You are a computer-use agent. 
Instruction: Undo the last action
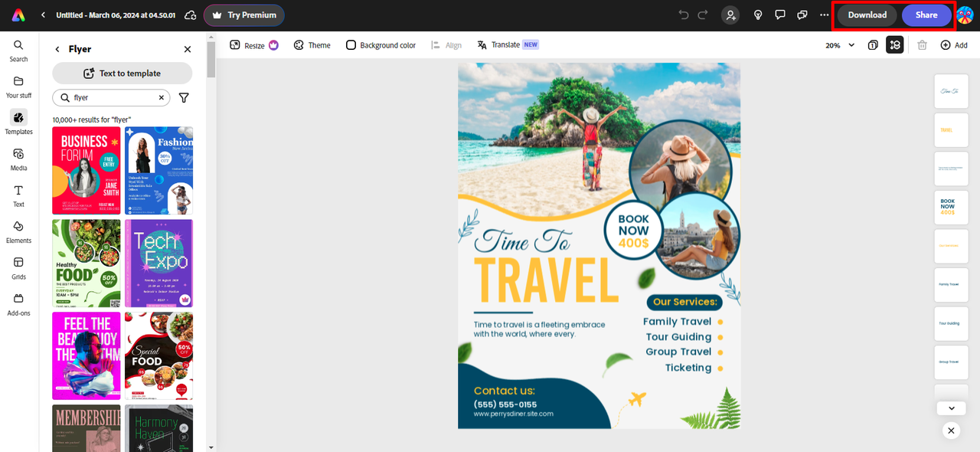coord(684,15)
